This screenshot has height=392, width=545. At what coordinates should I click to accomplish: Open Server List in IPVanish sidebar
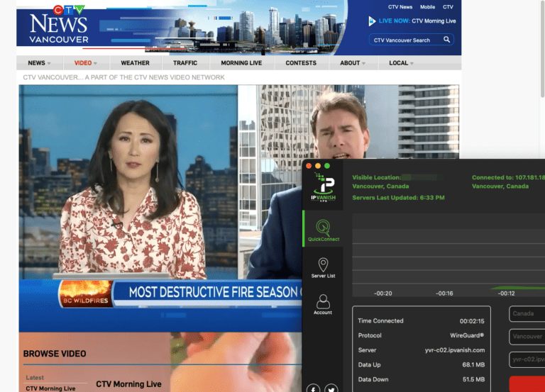tap(324, 268)
